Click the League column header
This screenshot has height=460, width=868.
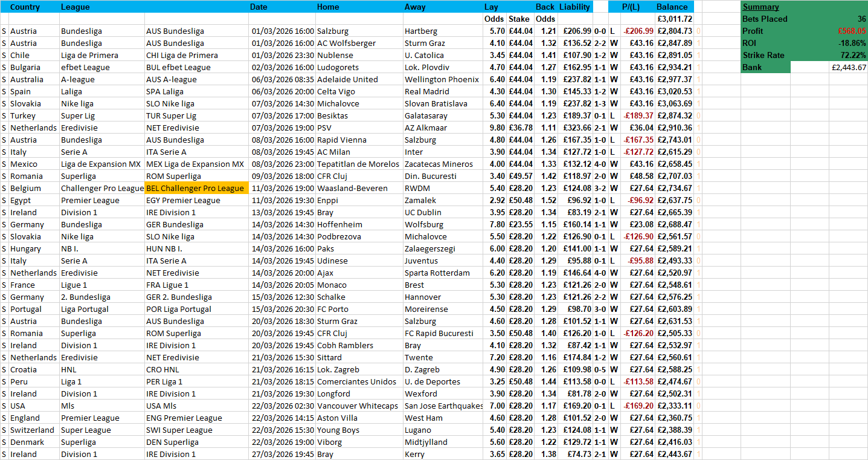[x=76, y=7]
